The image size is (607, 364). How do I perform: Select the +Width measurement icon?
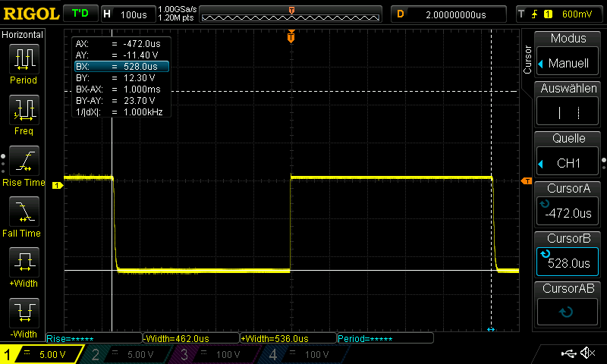tap(24, 267)
